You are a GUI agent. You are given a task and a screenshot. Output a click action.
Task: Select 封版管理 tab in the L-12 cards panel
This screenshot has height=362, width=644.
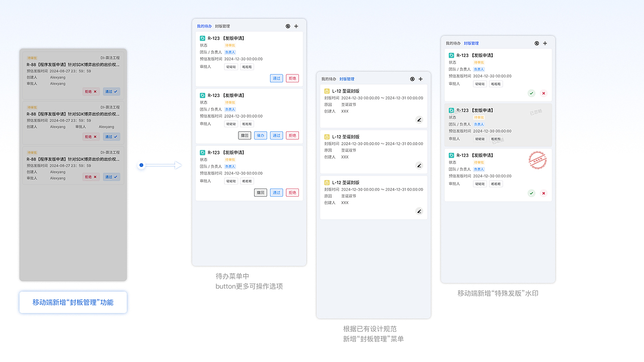click(347, 79)
